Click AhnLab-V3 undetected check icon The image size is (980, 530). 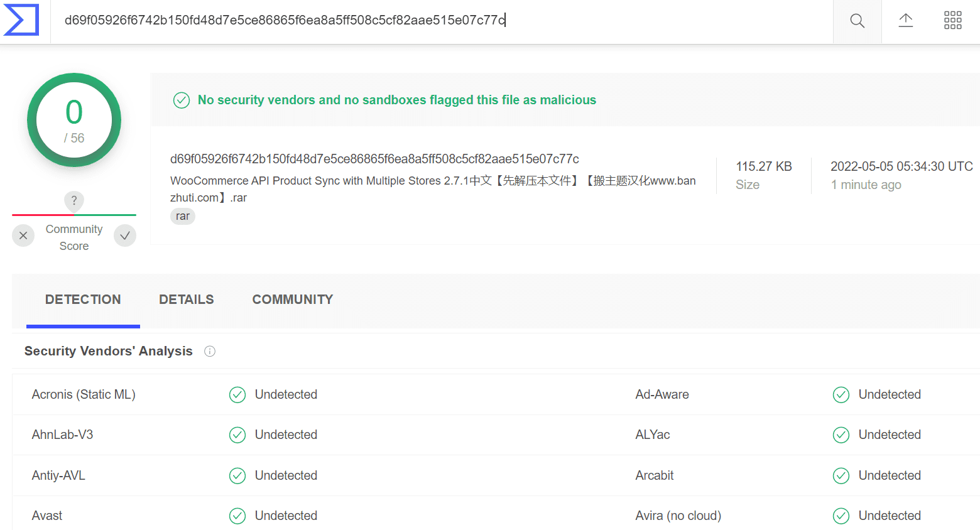coord(237,435)
